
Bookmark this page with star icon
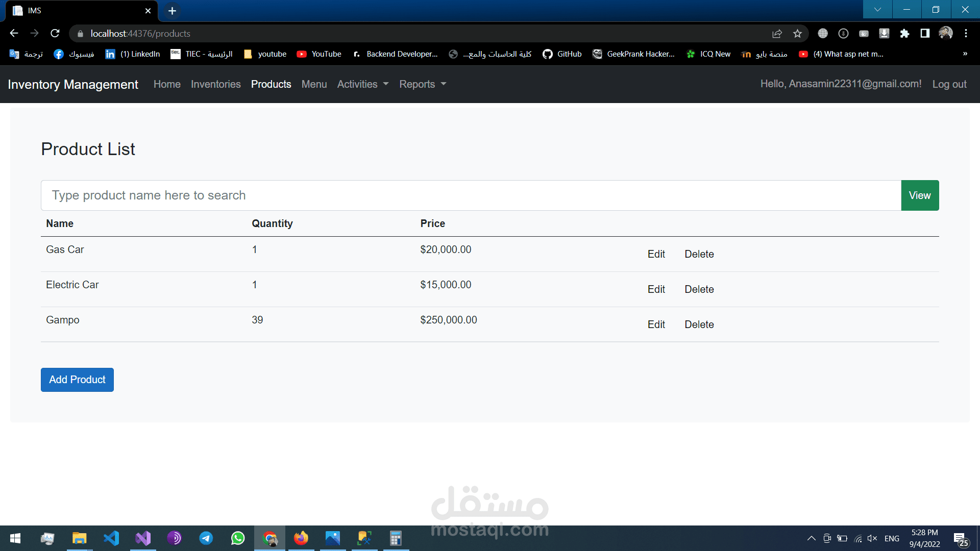coord(797,33)
